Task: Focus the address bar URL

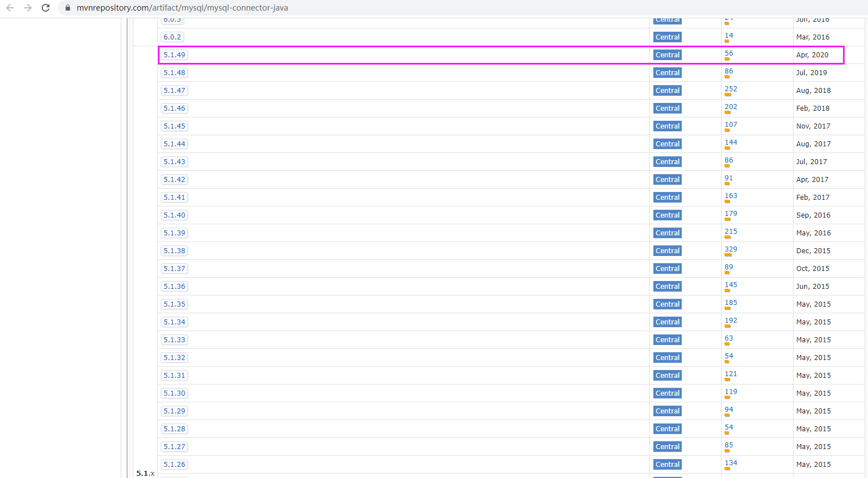Action: coord(182,8)
